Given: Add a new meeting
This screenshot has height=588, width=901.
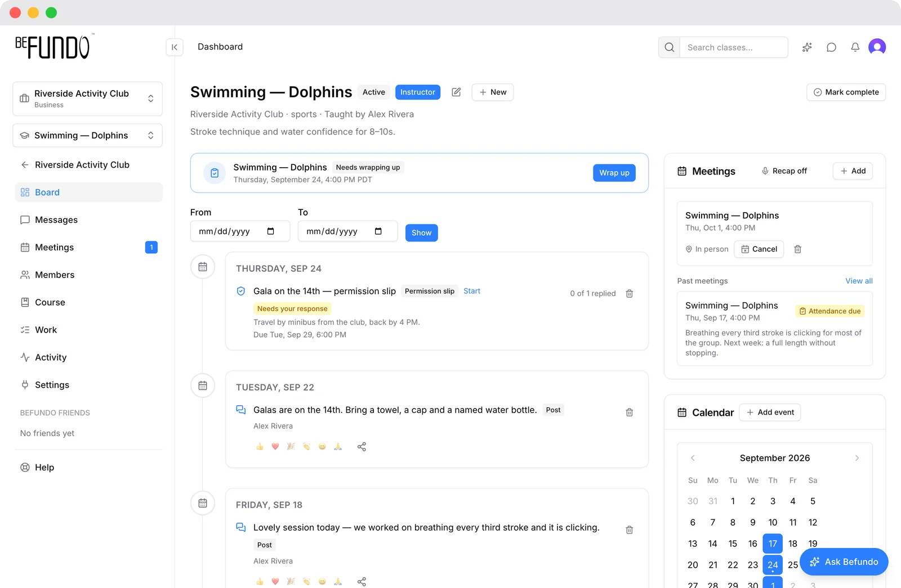Looking at the screenshot, I should 853,171.
